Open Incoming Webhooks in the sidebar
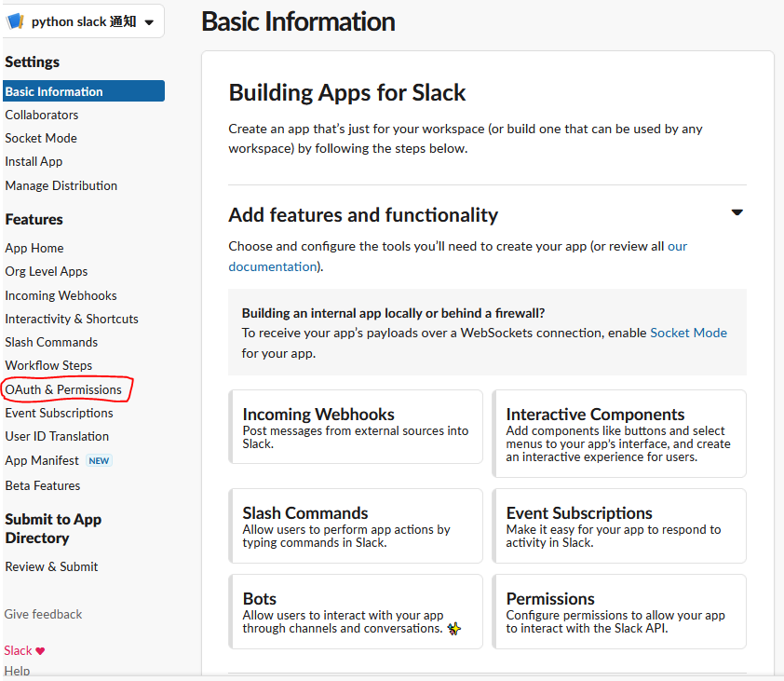Image resolution: width=784 pixels, height=681 pixels. [61, 295]
